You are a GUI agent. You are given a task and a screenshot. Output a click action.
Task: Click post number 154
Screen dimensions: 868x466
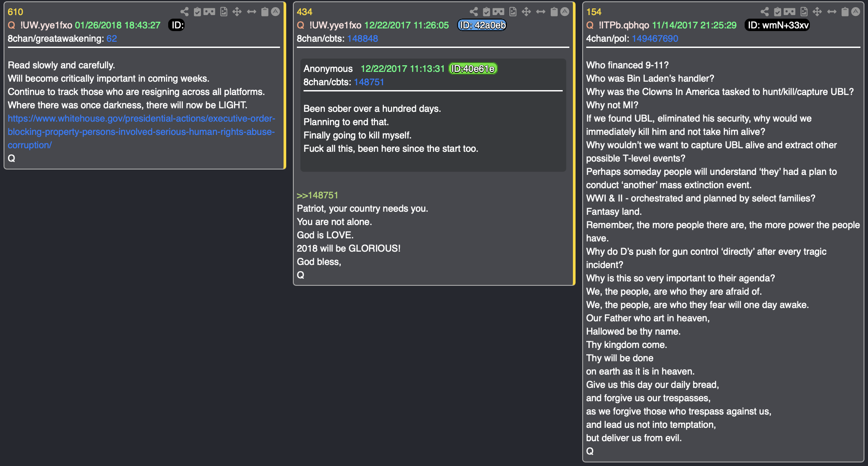point(594,12)
